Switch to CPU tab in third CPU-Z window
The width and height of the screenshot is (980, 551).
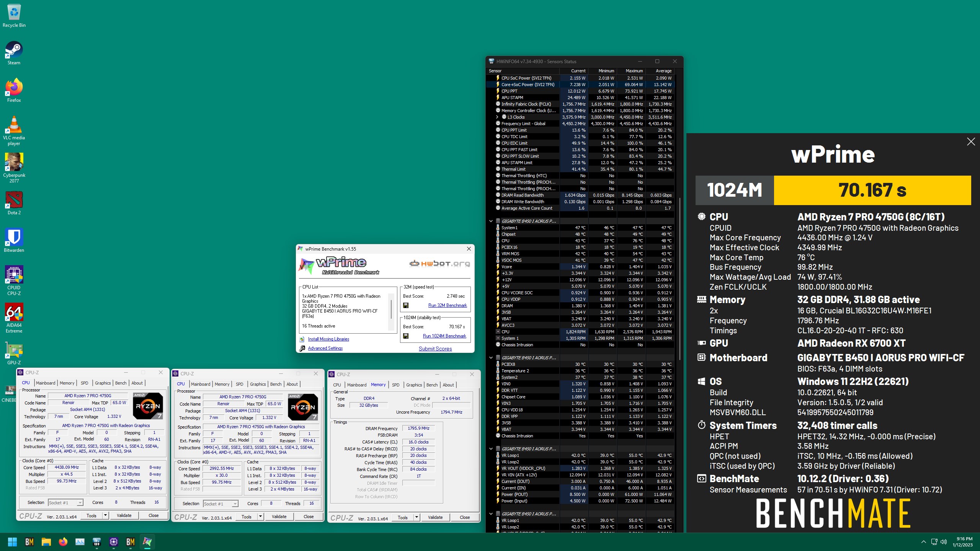point(337,385)
